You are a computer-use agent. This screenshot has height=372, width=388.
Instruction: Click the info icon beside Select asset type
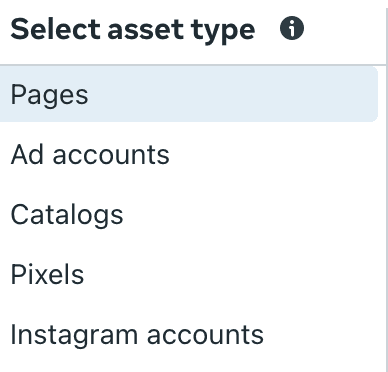click(292, 29)
